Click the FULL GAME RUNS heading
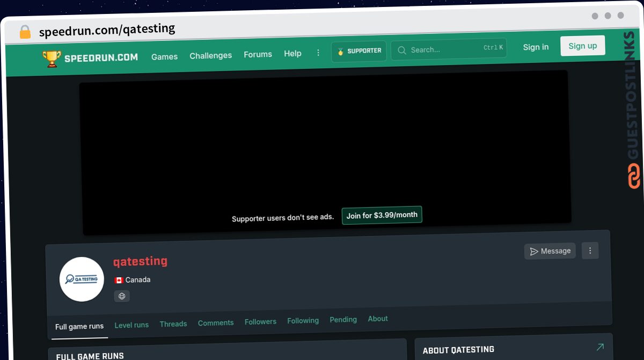This screenshot has width=644, height=360. [90, 356]
